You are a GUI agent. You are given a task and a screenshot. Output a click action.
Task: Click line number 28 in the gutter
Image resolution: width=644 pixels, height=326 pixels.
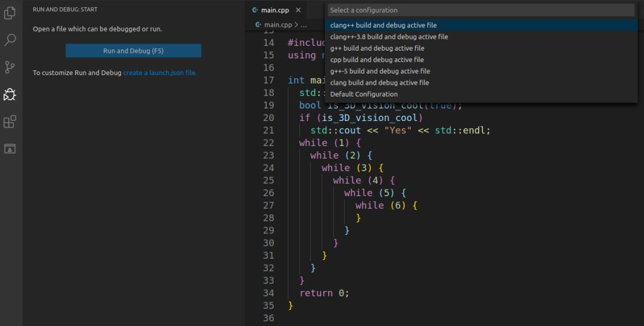[x=268, y=218]
